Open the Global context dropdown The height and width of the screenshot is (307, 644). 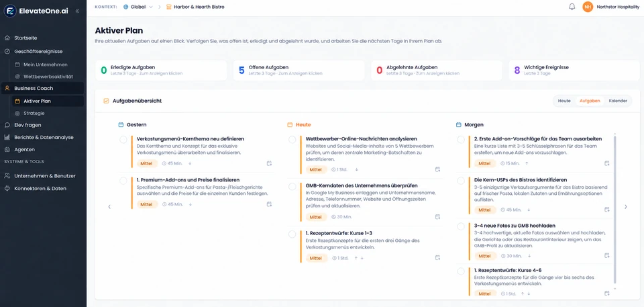138,7
